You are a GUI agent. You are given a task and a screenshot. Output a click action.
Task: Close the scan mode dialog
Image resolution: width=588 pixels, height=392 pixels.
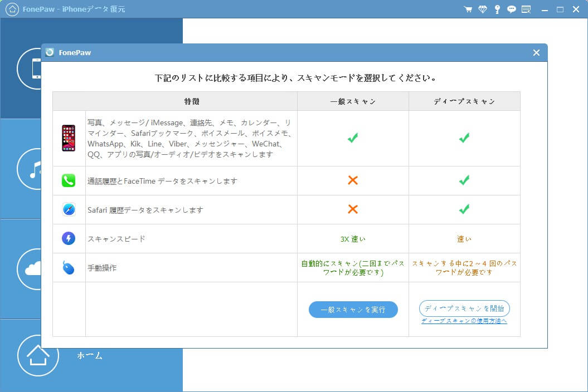tap(536, 53)
